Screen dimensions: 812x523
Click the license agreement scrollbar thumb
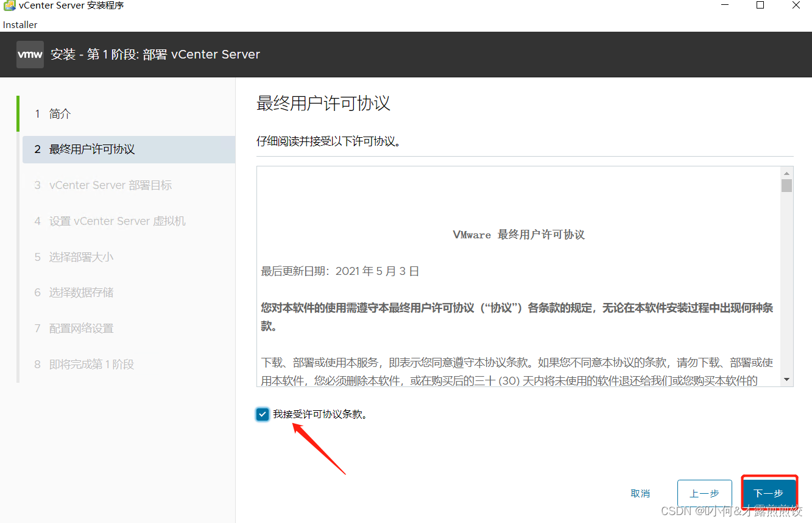click(x=787, y=186)
